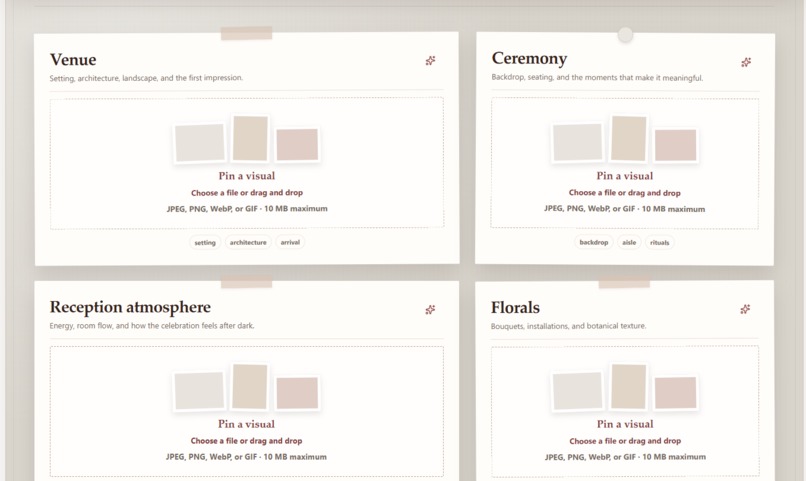The width and height of the screenshot is (806, 481).
Task: Click the file format note in Florals card
Action: point(625,457)
